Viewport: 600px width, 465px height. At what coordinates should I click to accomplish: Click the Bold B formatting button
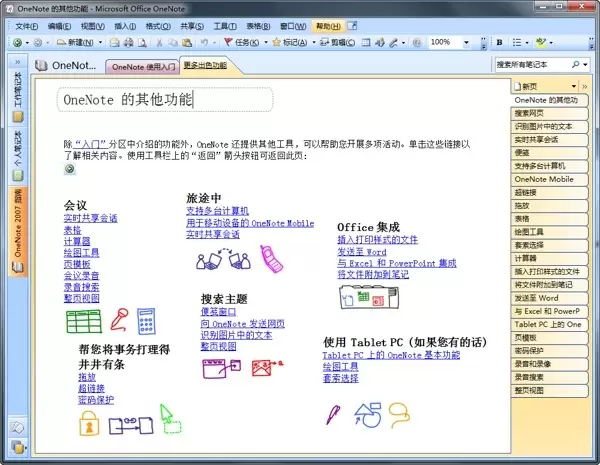(499, 42)
